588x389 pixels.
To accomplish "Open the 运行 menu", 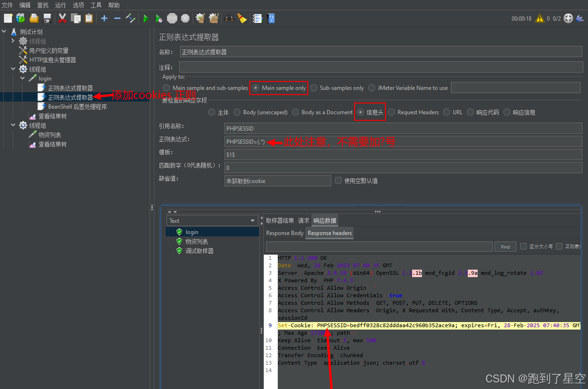I will pos(60,5).
